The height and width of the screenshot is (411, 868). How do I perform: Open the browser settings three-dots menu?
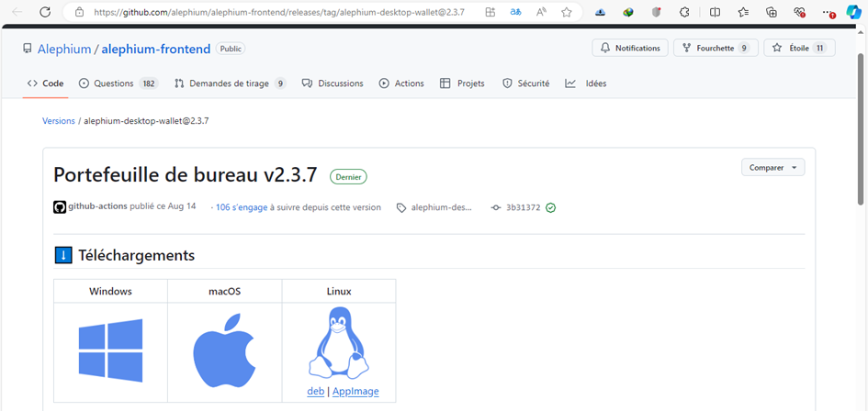[828, 12]
